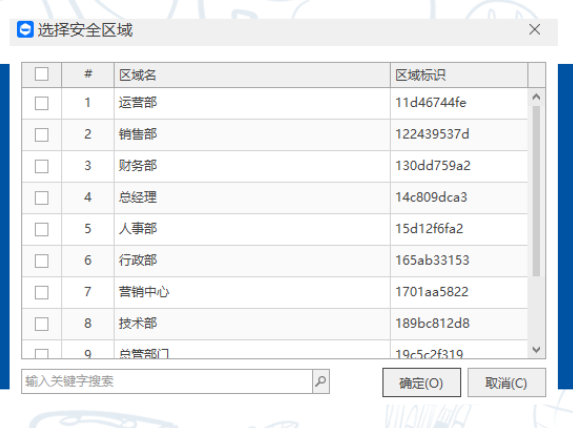Select the 营销中心 row
Viewport: 573px width, 428px height.
[x=274, y=292]
